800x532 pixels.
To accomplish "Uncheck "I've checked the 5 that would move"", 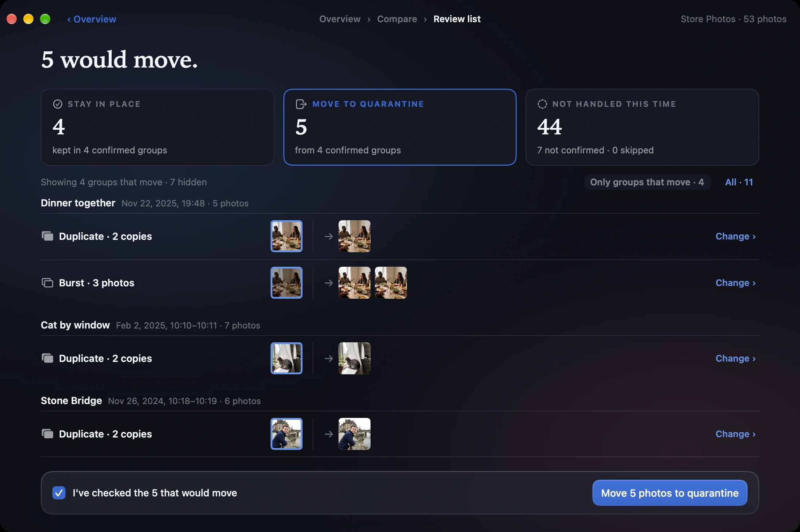I will pos(59,493).
